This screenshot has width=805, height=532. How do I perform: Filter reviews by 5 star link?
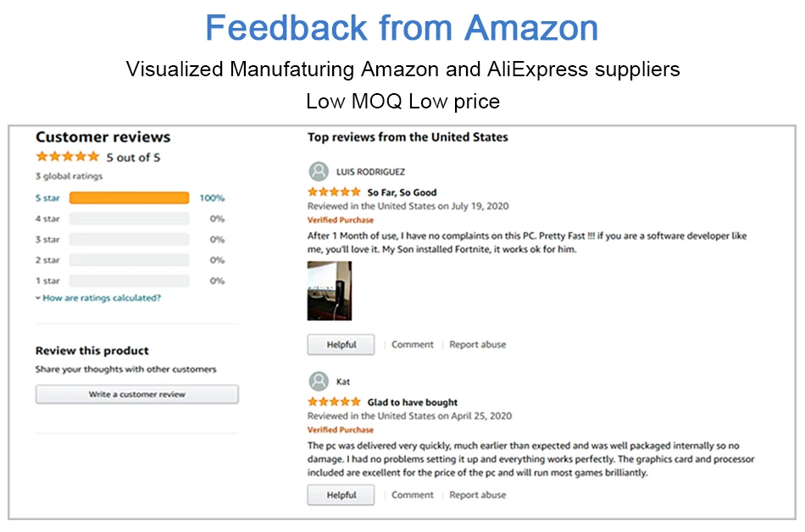47,198
